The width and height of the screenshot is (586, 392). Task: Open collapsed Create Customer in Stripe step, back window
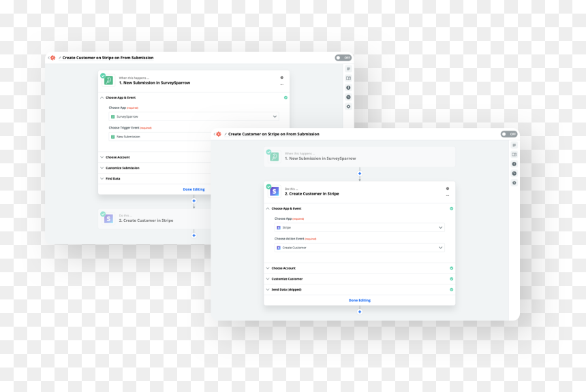(155, 218)
